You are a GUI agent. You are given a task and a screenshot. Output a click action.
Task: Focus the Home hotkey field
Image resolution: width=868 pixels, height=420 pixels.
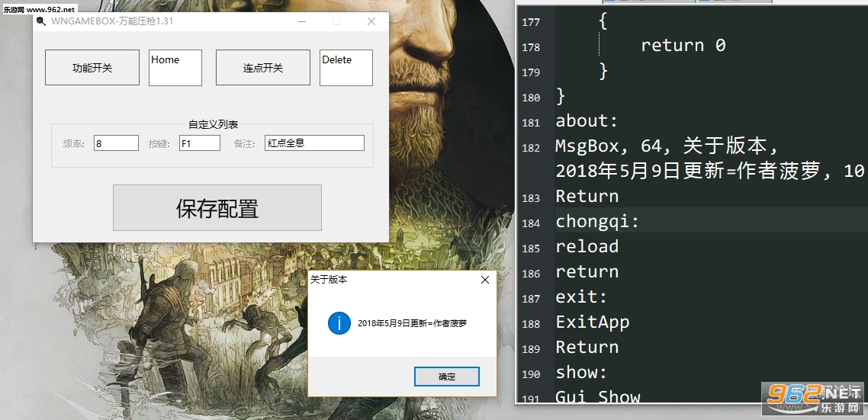(175, 68)
